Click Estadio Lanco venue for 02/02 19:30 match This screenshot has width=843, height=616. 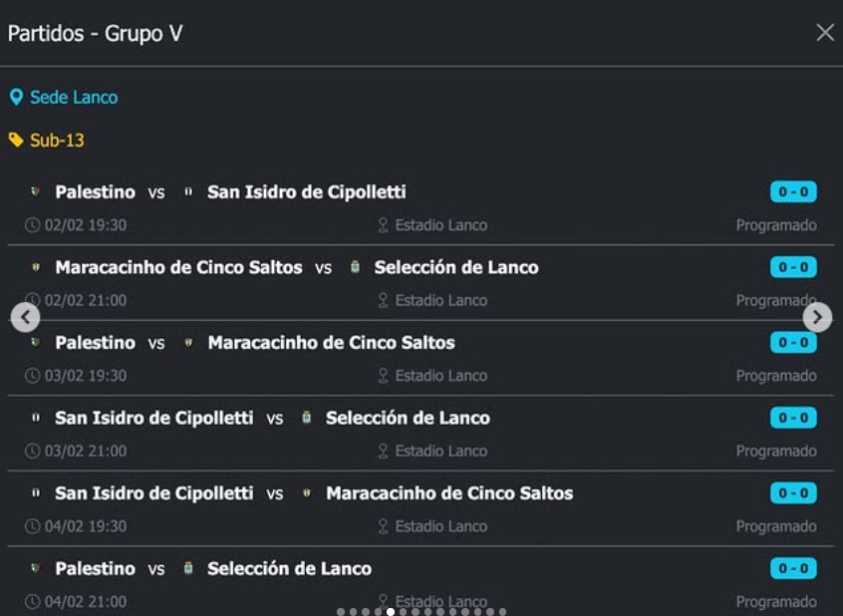tap(440, 225)
